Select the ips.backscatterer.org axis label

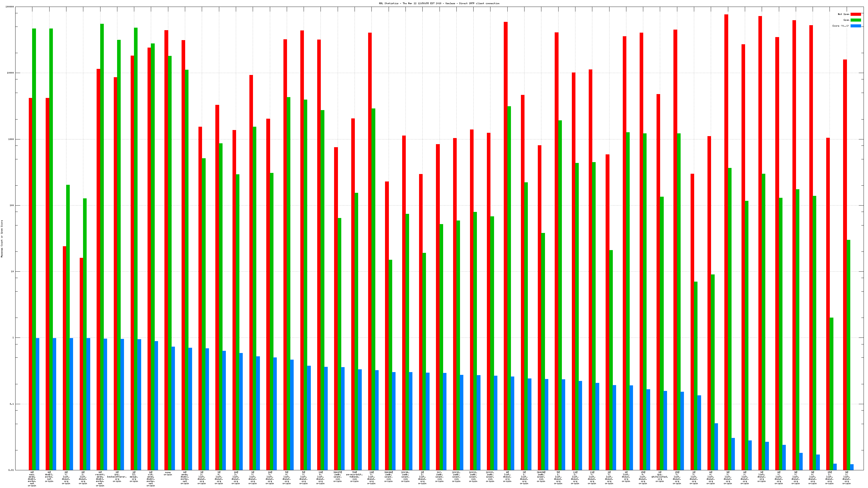tap(117, 477)
